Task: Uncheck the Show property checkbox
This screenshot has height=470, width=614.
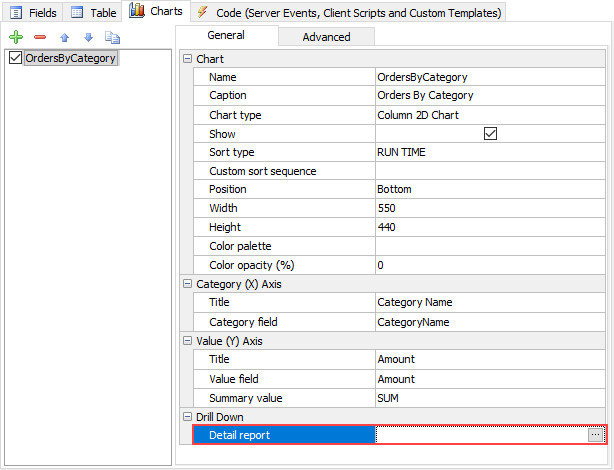Action: 490,134
